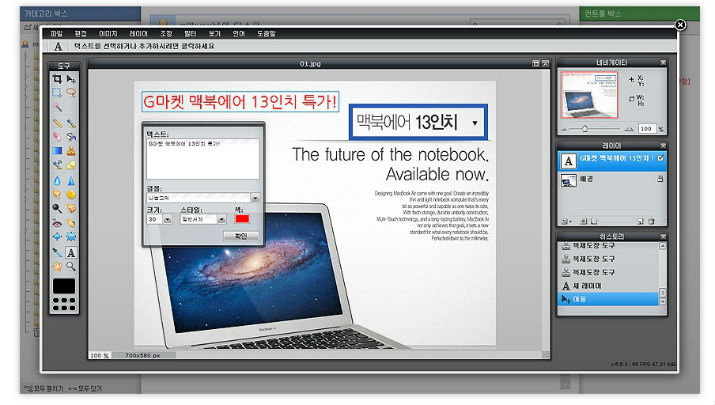Maximize the 01.jpg document window
The height and width of the screenshot is (405, 715).
click(x=536, y=63)
